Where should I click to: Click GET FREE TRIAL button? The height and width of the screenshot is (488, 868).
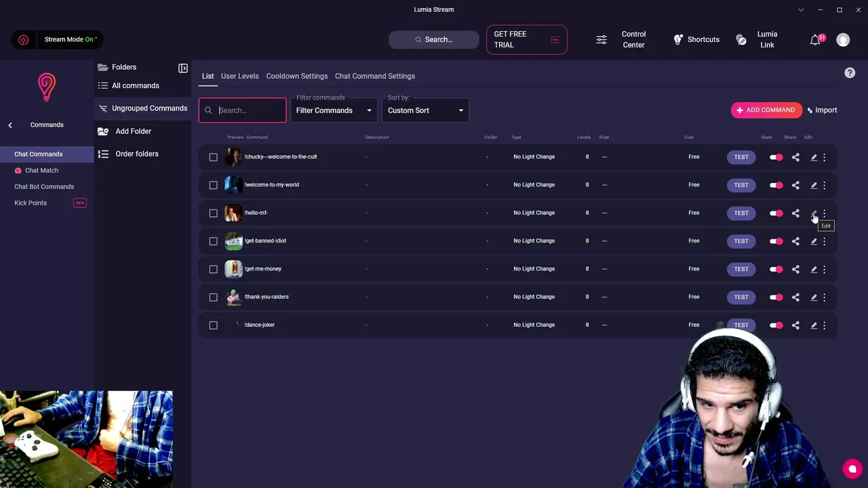coord(527,39)
